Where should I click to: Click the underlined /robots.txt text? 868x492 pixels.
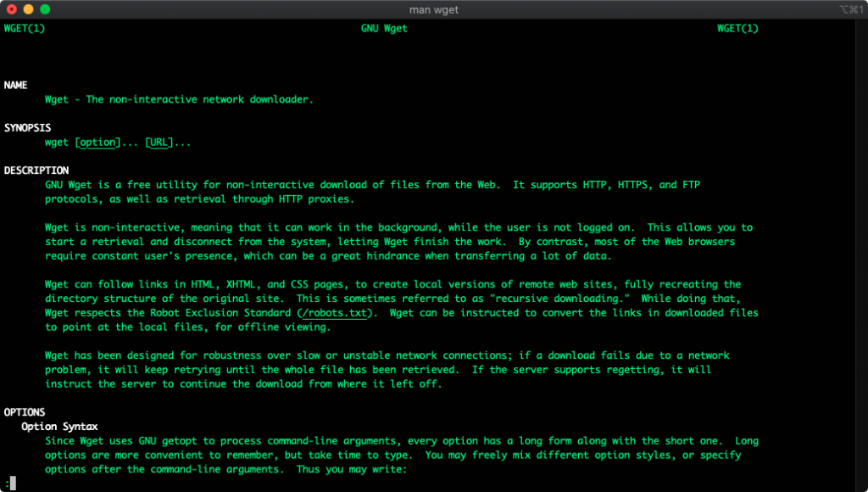coord(334,313)
